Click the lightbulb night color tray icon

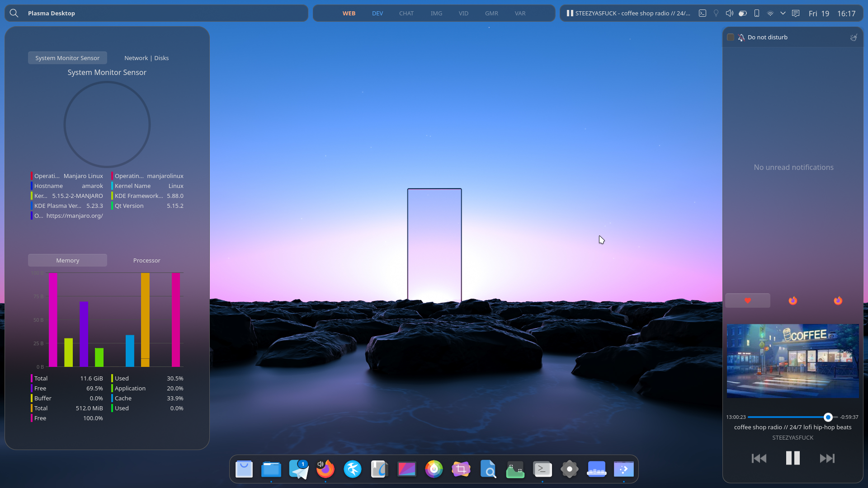(x=716, y=13)
